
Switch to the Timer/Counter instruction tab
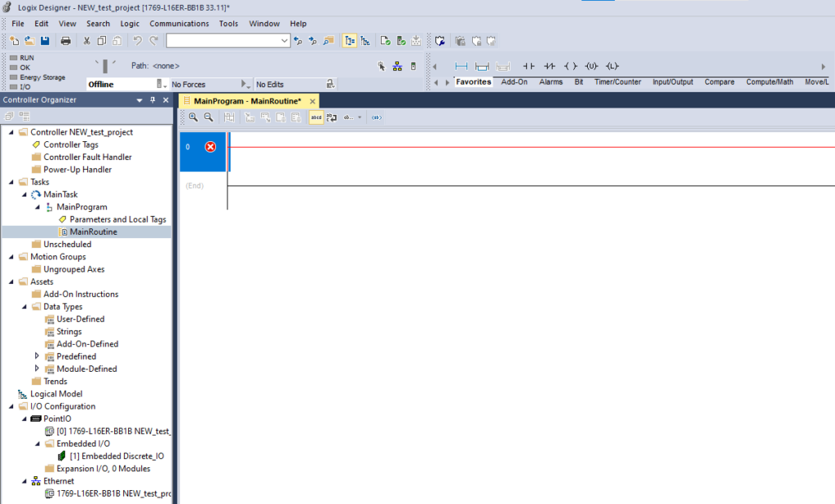tap(616, 82)
